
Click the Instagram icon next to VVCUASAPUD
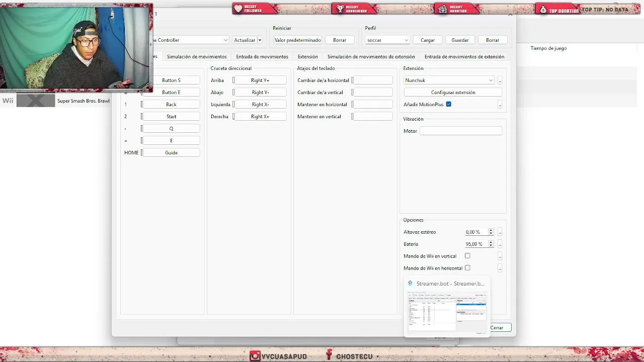click(x=255, y=356)
